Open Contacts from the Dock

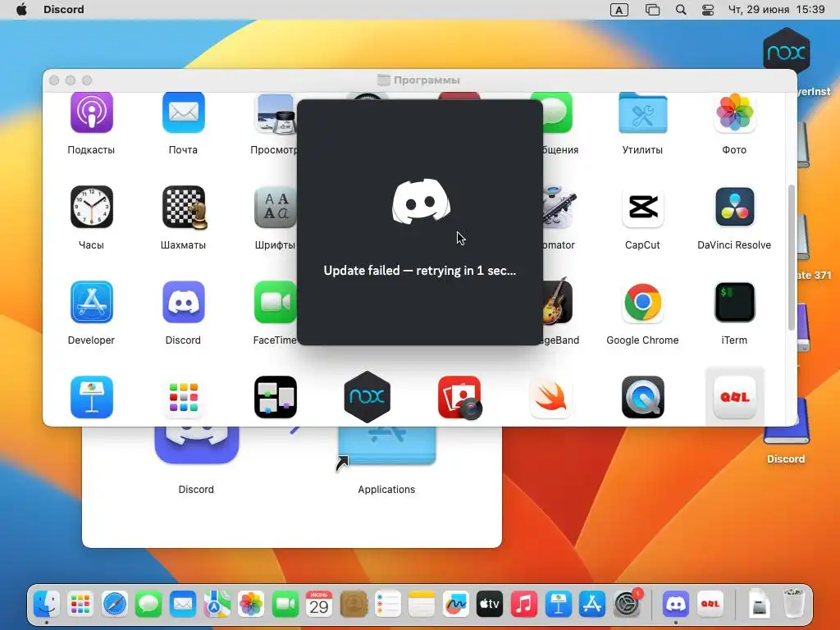coord(354,605)
